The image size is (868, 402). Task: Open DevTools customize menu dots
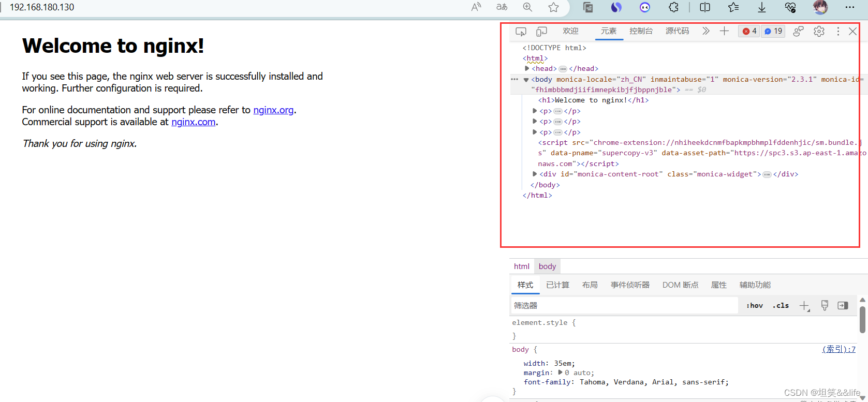tap(838, 31)
